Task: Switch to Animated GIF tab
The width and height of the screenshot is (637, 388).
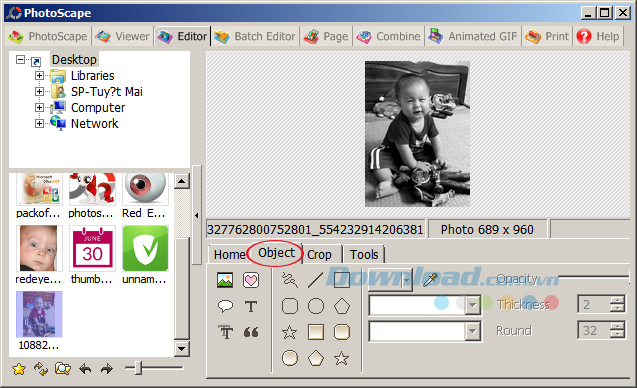Action: tap(473, 37)
